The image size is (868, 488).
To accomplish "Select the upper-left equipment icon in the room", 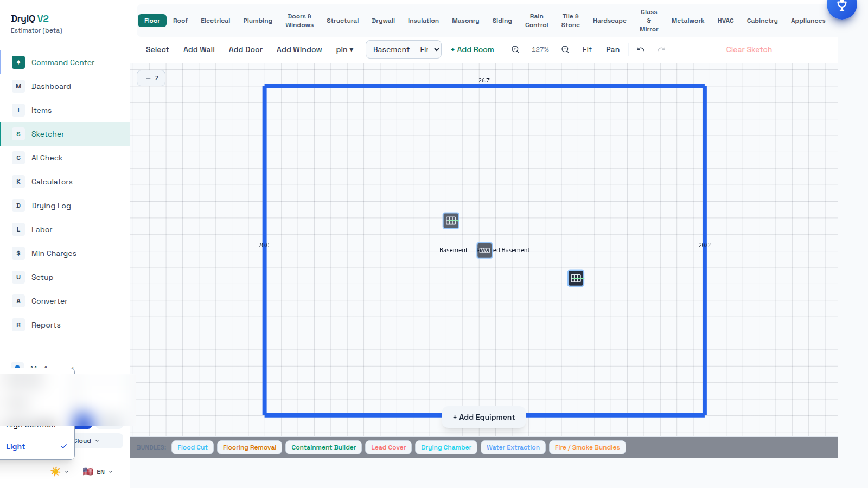I will point(451,221).
